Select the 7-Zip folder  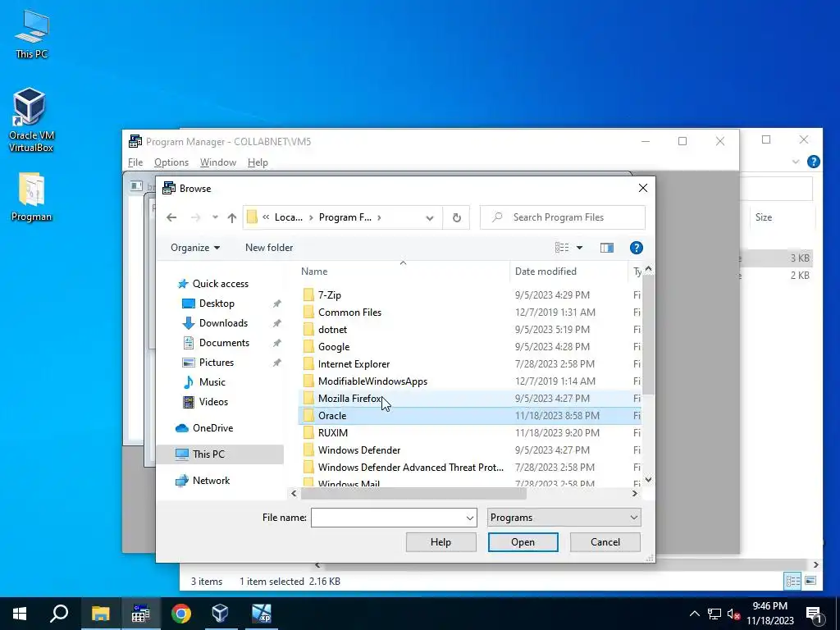[x=469, y=295]
